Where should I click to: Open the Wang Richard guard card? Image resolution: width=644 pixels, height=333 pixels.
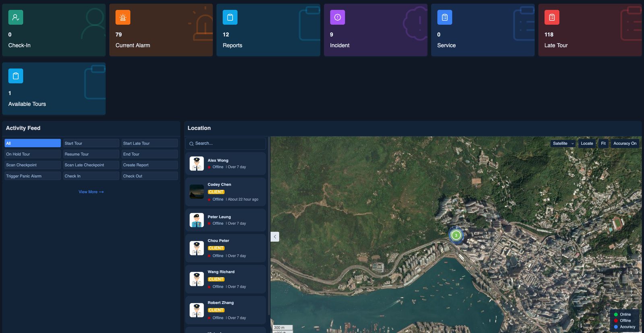pos(225,279)
